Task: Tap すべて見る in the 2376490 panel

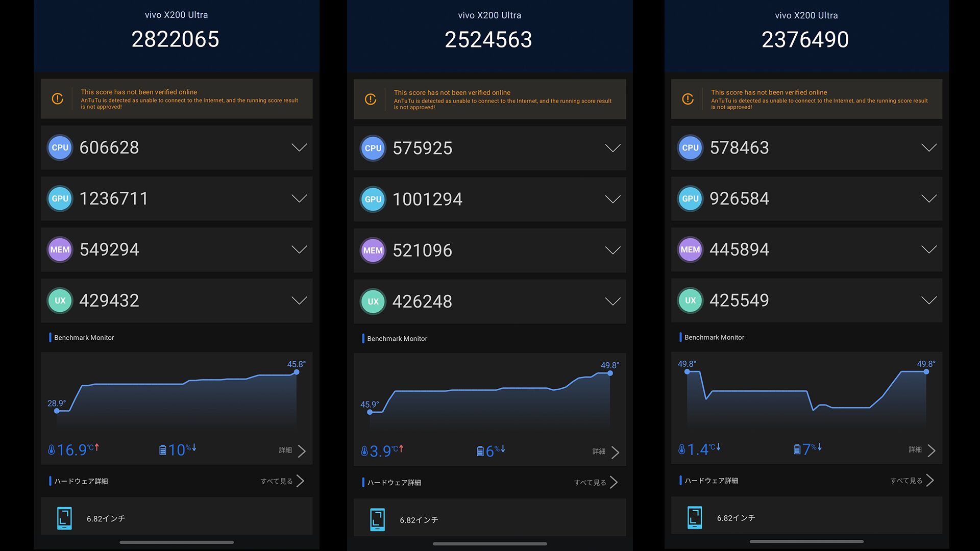Action: tap(912, 481)
